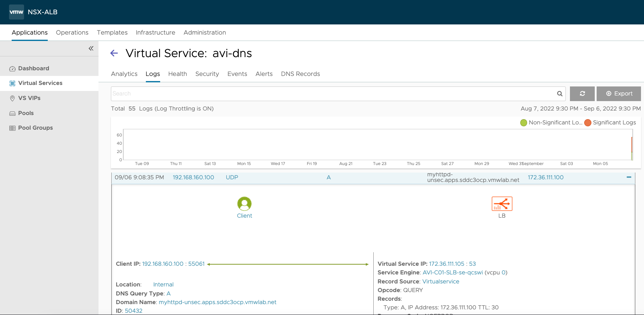The image size is (644, 315).
Task: Click the log timestamp 09/06 9:08:35 PM
Action: coord(139,177)
